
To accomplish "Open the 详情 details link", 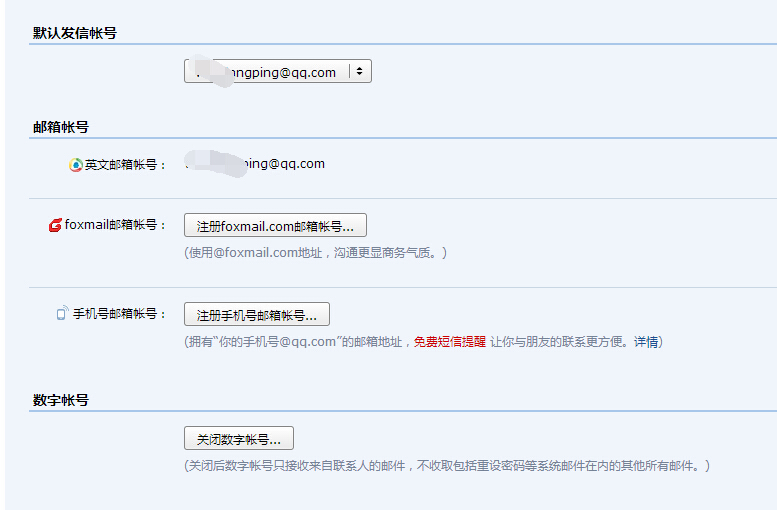I will click(x=646, y=341).
